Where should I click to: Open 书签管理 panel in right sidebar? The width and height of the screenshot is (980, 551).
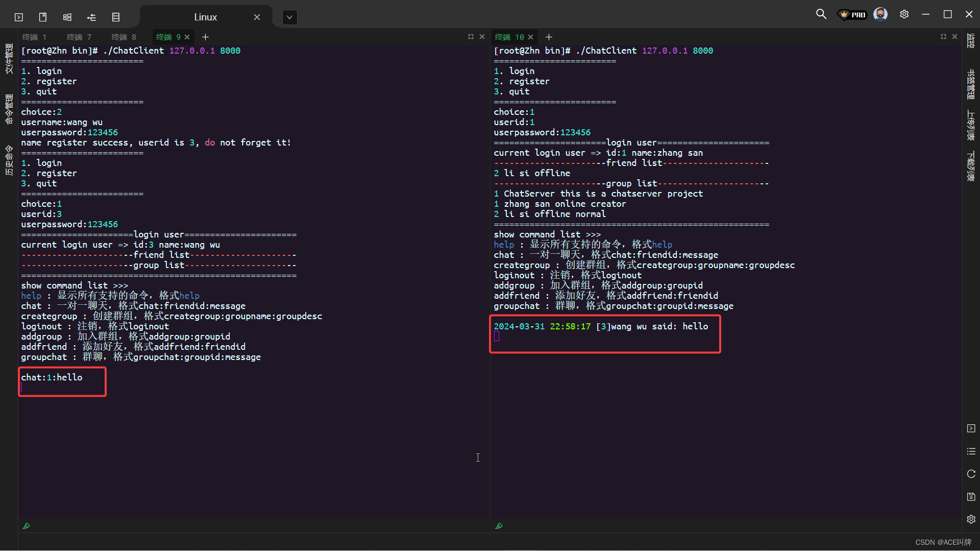pyautogui.click(x=971, y=85)
